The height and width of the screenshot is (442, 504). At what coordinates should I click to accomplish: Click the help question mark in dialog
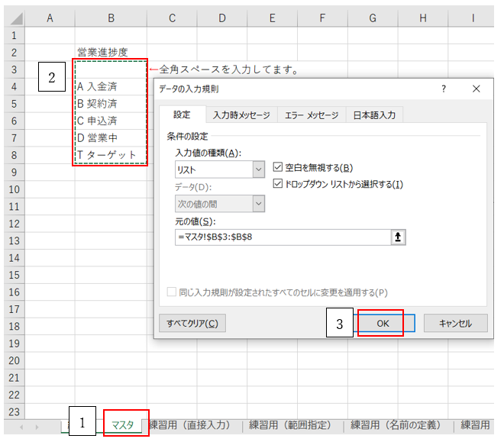coord(444,89)
